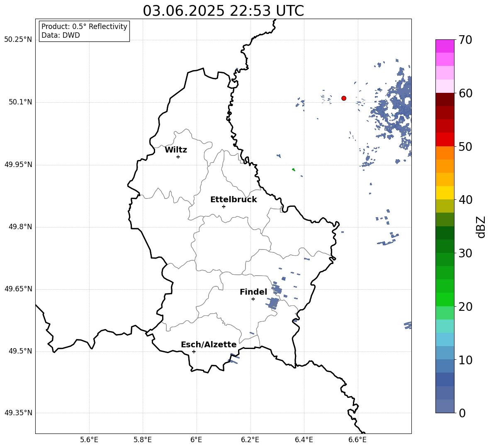Click the 49.5°N latitude label
This screenshot has height=448, width=491.
pyautogui.click(x=20, y=351)
